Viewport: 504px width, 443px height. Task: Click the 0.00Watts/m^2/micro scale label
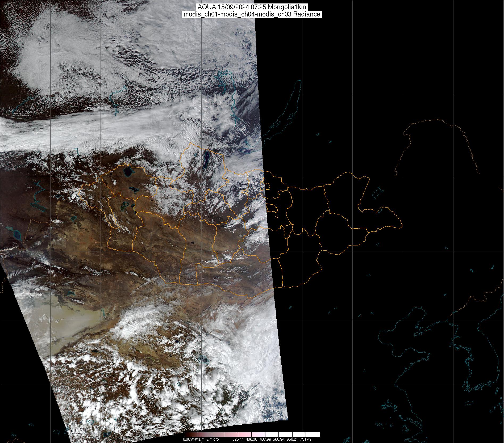201,439
